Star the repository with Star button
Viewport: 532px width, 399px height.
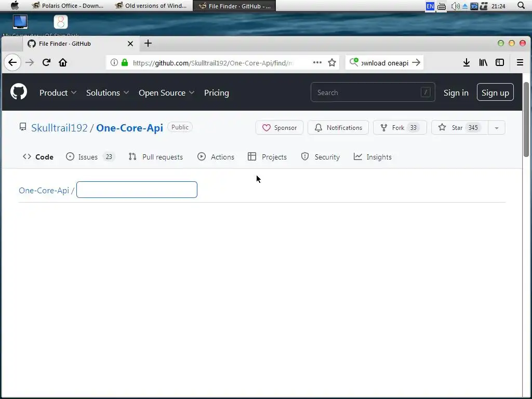click(460, 128)
